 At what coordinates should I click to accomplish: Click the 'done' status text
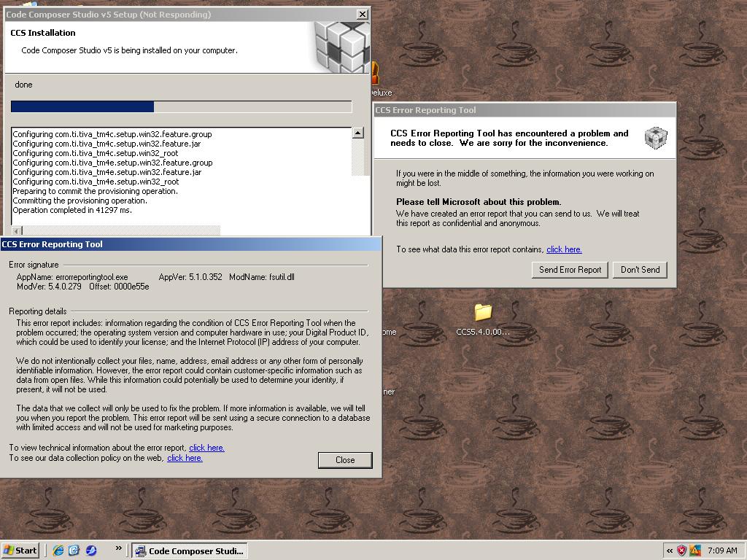pos(24,85)
